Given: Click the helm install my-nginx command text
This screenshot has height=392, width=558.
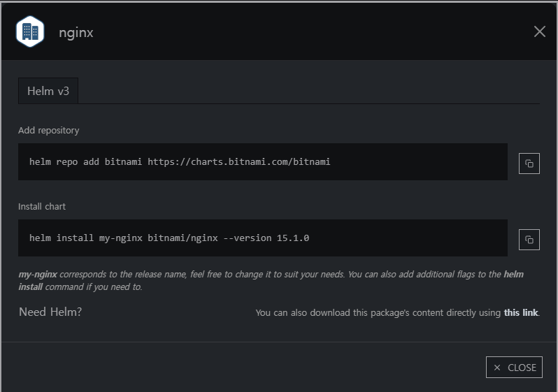Looking at the screenshot, I should [x=169, y=238].
